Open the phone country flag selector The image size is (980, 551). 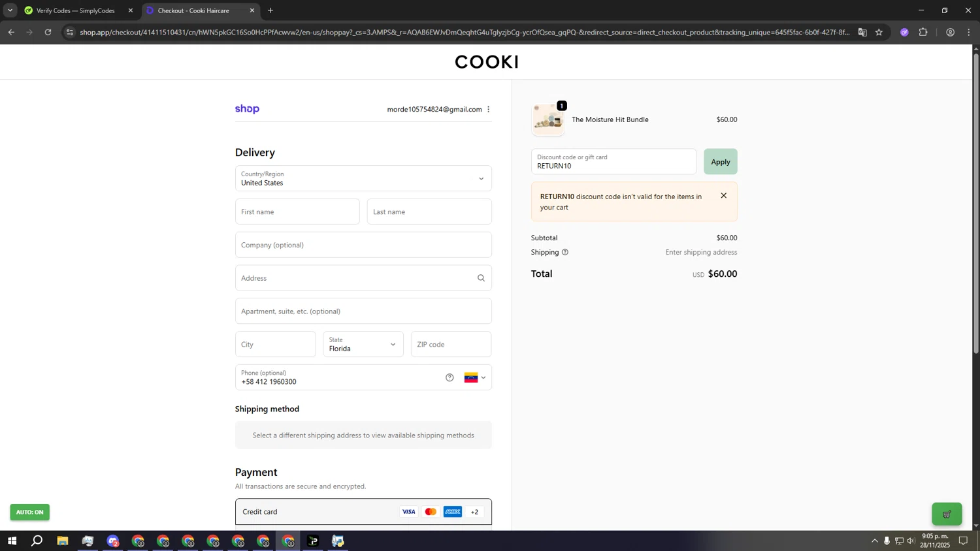coord(475,377)
